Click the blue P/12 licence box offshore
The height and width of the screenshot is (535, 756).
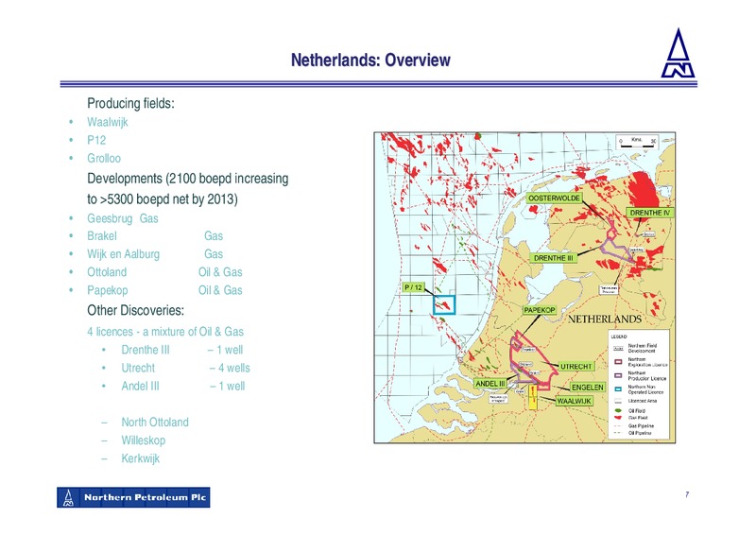pyautogui.click(x=444, y=305)
